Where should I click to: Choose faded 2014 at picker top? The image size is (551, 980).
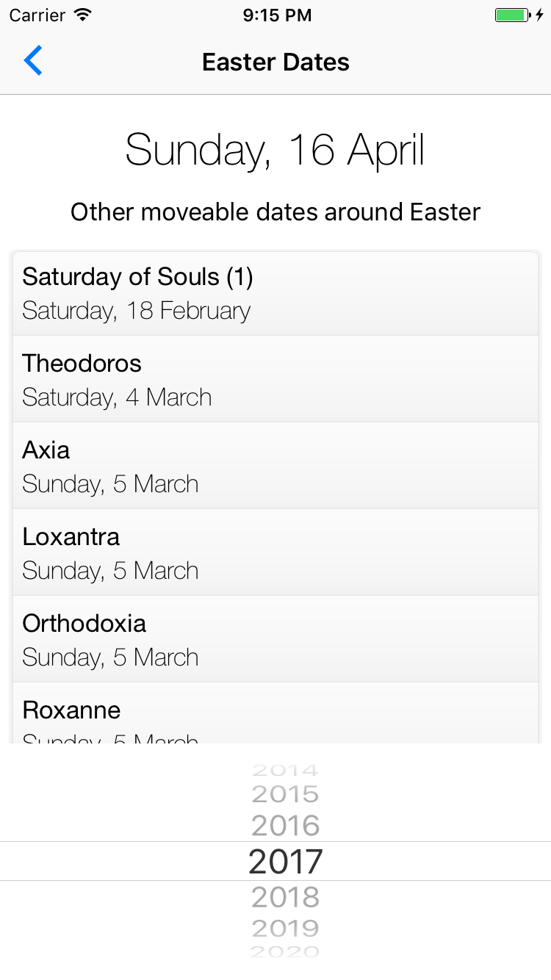[x=286, y=771]
